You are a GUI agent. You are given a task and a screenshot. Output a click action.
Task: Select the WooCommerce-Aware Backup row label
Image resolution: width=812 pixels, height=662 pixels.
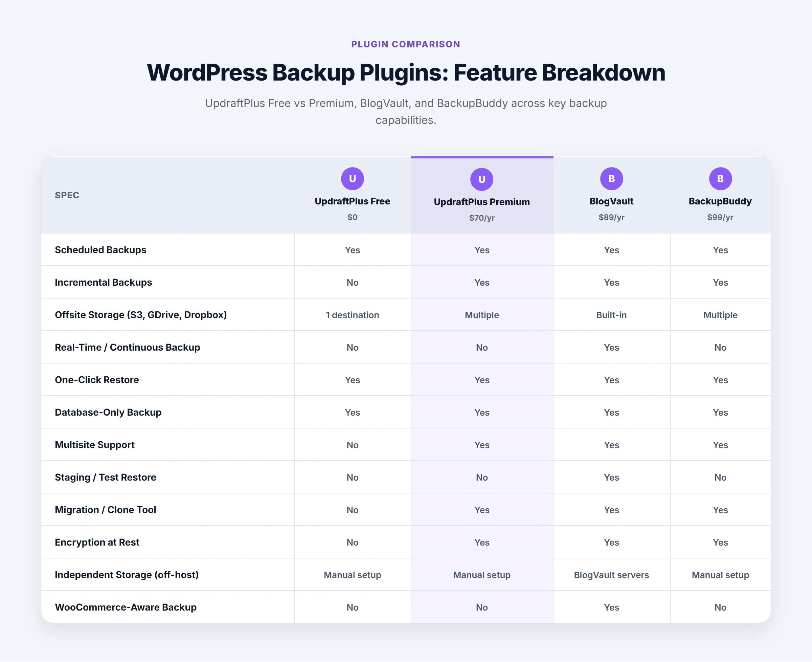click(126, 608)
